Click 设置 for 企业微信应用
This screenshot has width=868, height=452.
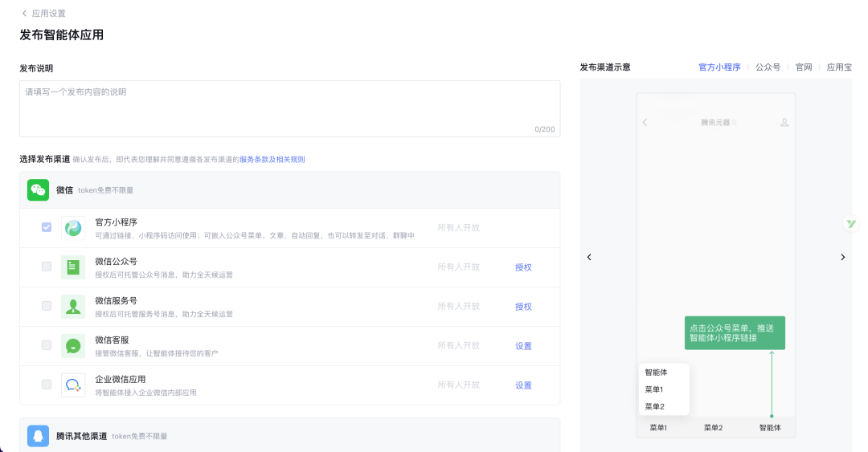point(523,385)
